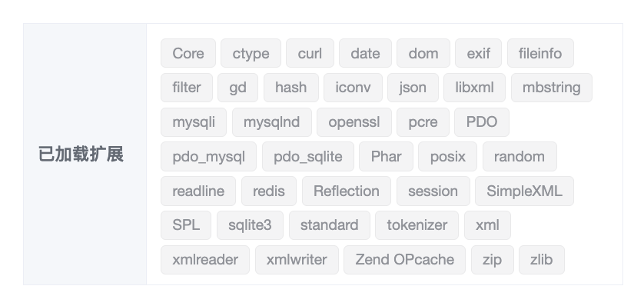Select the tokenizer tag
The width and height of the screenshot is (644, 306).
click(417, 225)
